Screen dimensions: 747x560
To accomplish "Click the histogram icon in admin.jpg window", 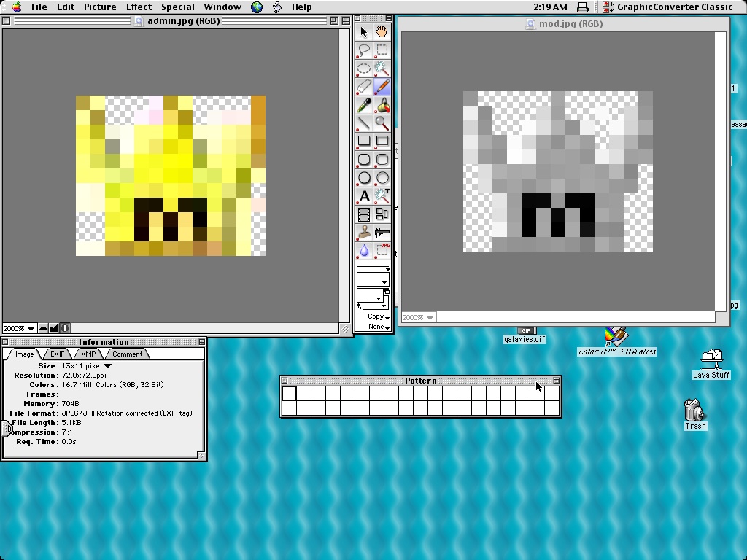I will pos(54,328).
